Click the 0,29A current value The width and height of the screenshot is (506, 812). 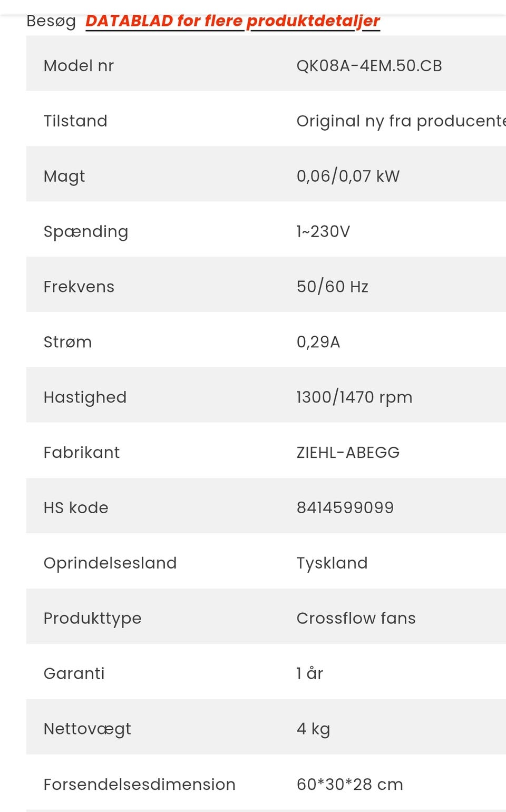point(318,342)
